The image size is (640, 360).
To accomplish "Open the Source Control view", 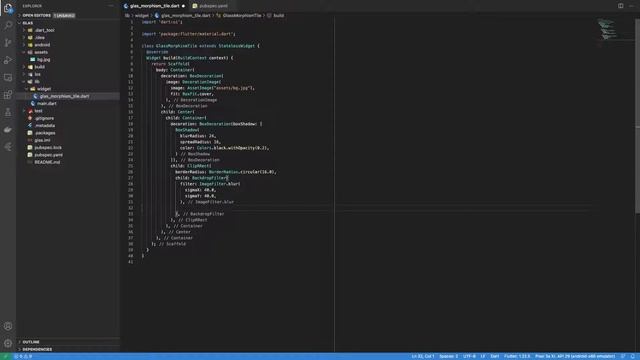I will point(8,42).
